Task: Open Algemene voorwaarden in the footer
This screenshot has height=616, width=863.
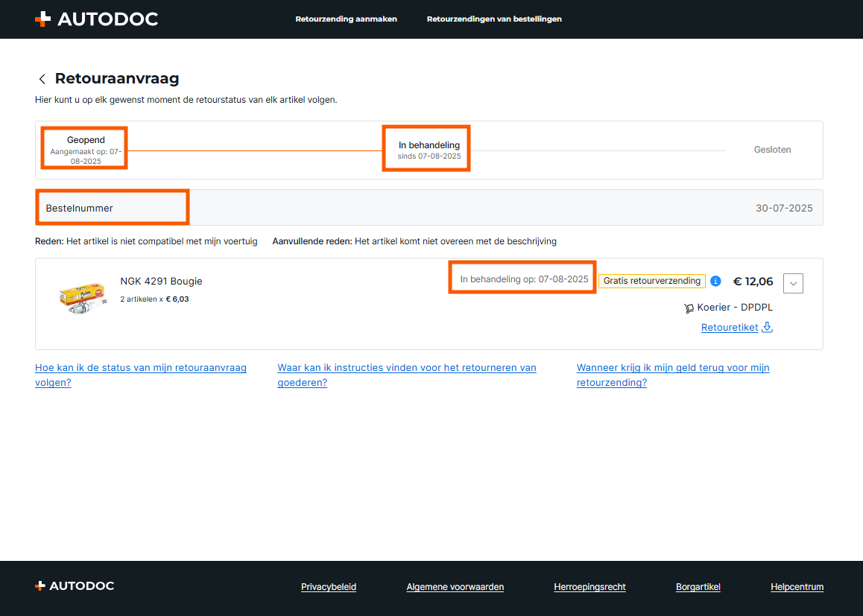Action: point(455,587)
